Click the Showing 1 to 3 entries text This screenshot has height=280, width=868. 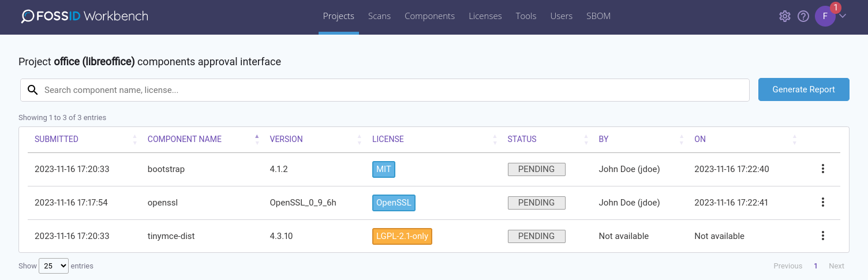pos(62,117)
